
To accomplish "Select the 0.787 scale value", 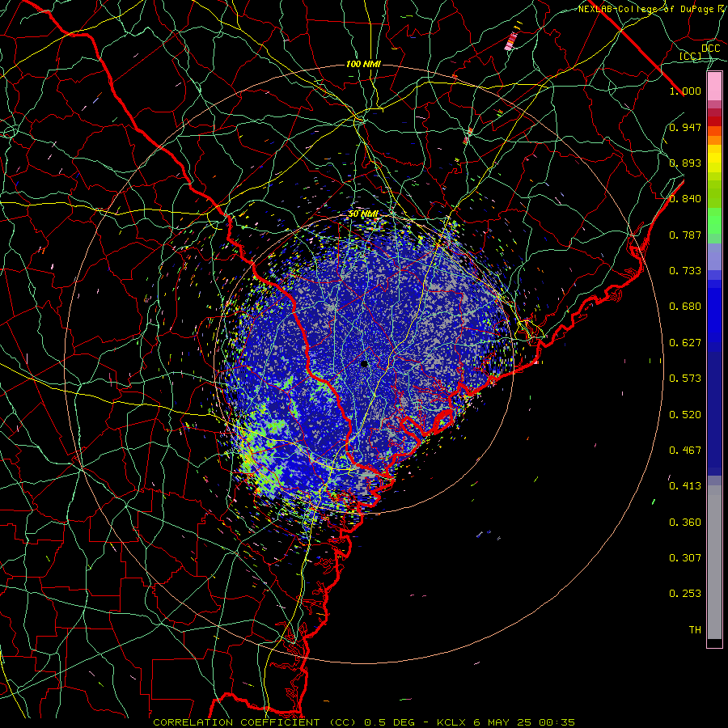I will tap(685, 235).
